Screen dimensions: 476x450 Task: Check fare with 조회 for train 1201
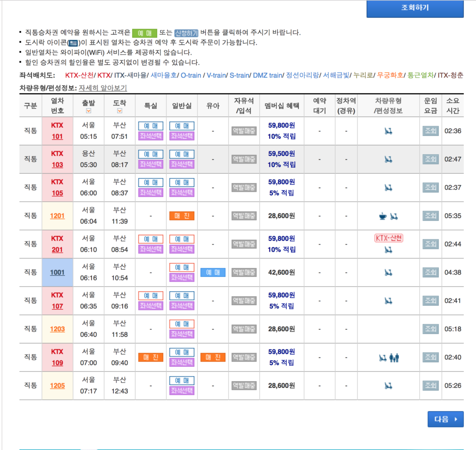430,216
